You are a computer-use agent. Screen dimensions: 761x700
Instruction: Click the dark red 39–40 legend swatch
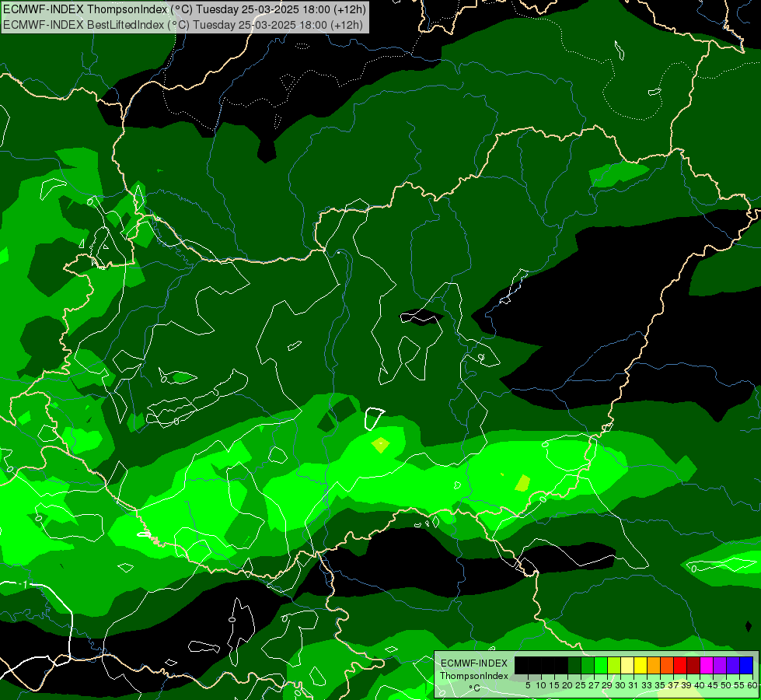693,665
